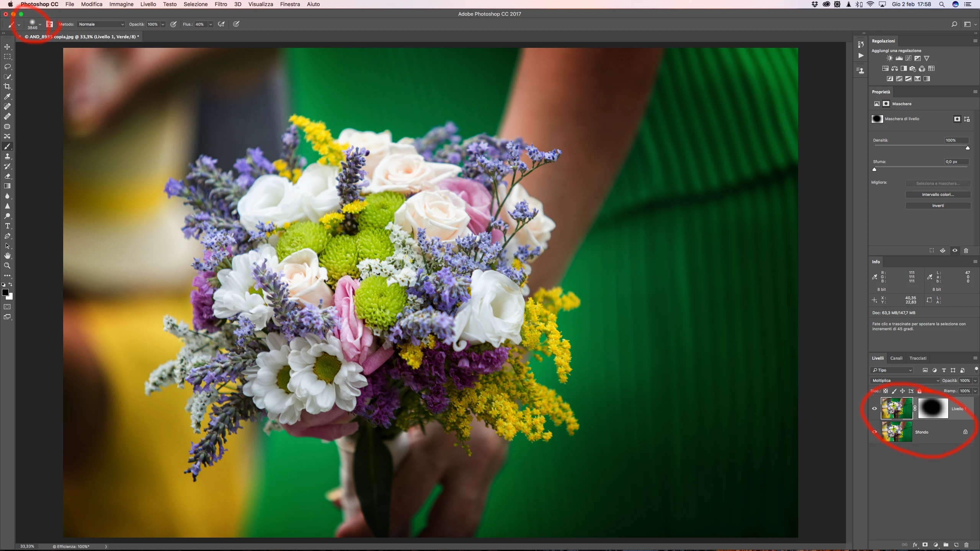Select the Lasso tool
The height and width of the screenshot is (551, 980).
(7, 67)
